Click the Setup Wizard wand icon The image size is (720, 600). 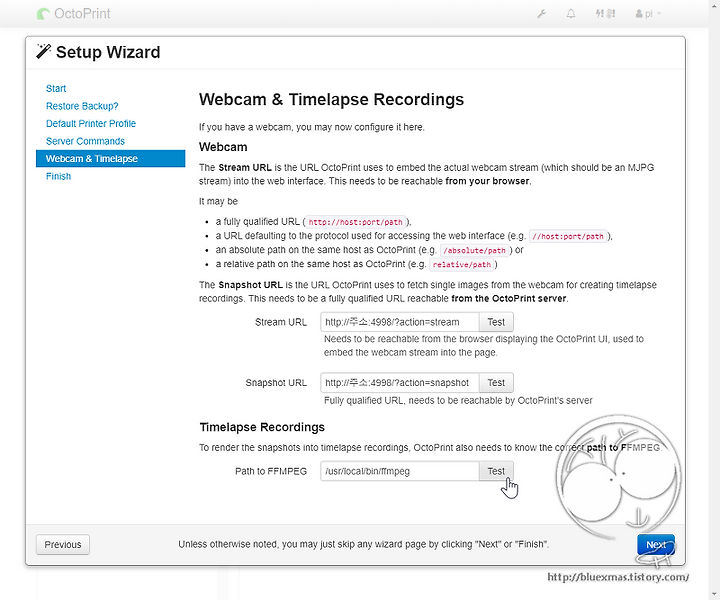[44, 51]
